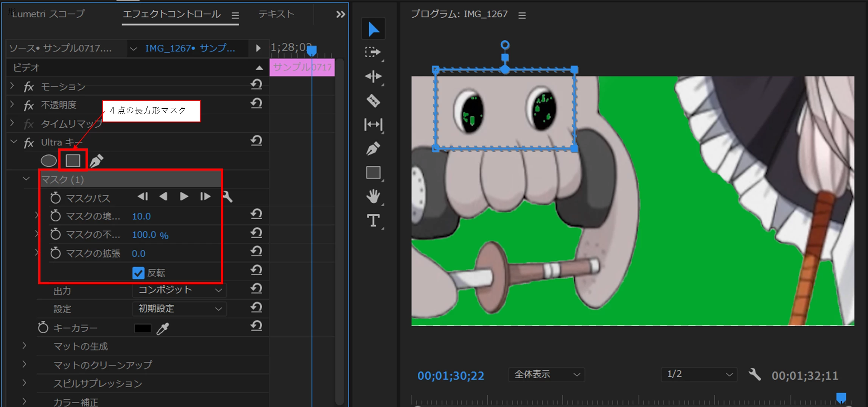Reset the モーション effect
Image resolution: width=868 pixels, height=407 pixels.
click(x=256, y=84)
